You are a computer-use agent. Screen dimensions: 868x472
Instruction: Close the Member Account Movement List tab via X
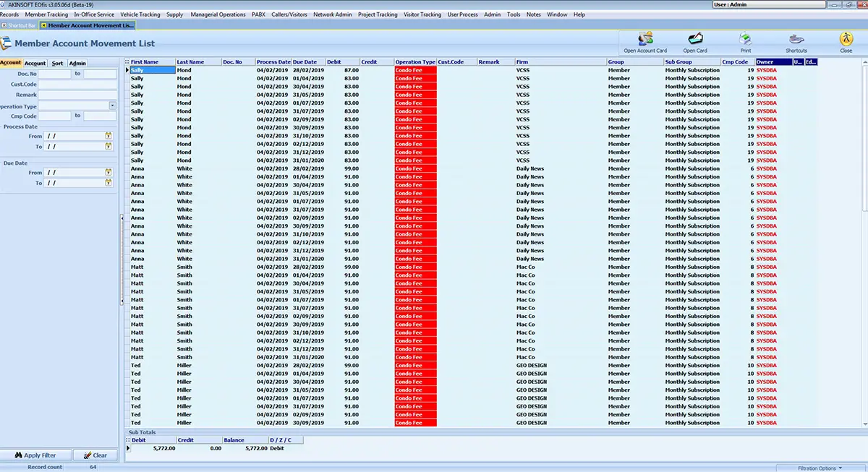[x=44, y=25]
